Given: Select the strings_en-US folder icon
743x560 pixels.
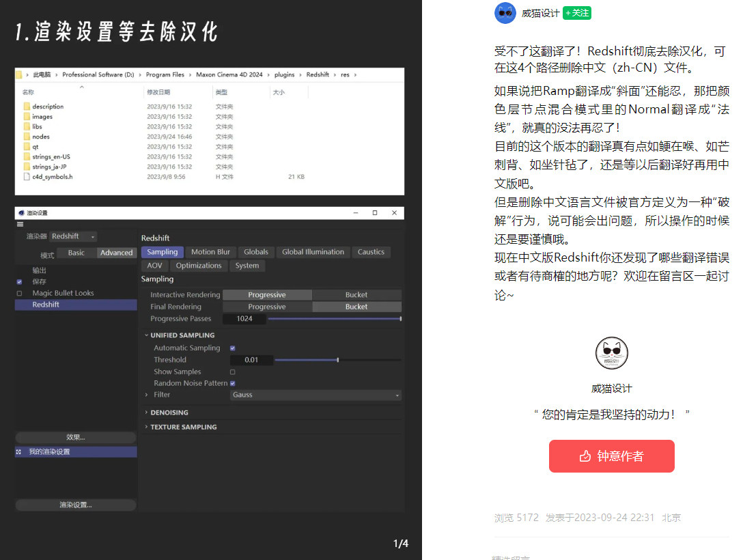Looking at the screenshot, I should [27, 157].
